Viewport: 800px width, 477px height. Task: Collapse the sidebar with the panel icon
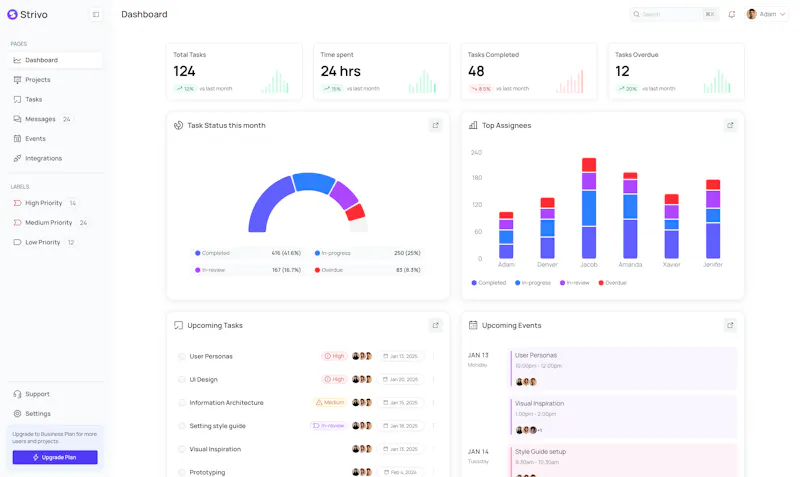[x=96, y=14]
